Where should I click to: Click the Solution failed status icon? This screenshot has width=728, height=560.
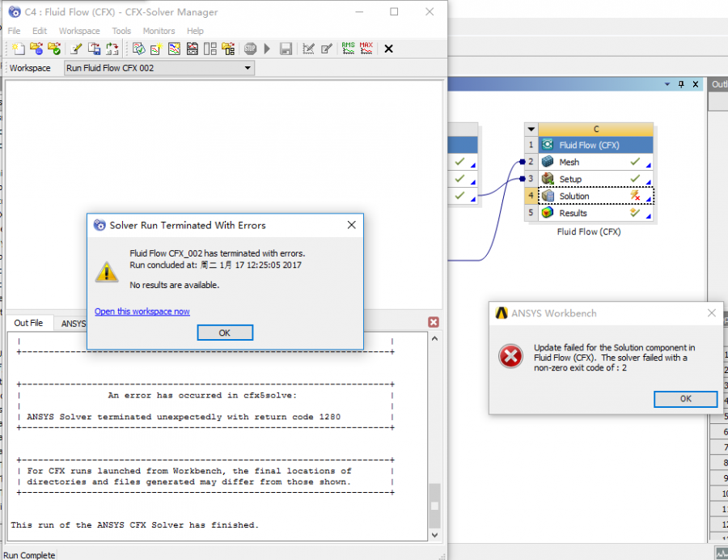tap(635, 196)
